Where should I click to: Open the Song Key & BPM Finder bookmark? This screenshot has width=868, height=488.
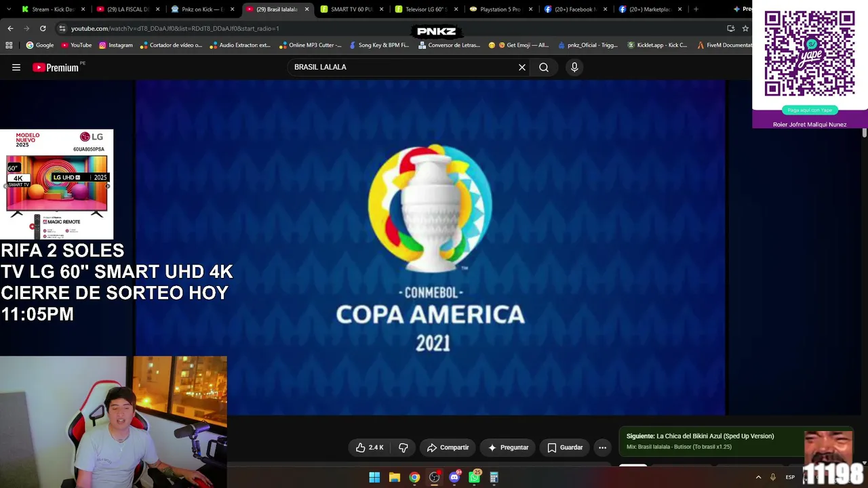click(379, 45)
